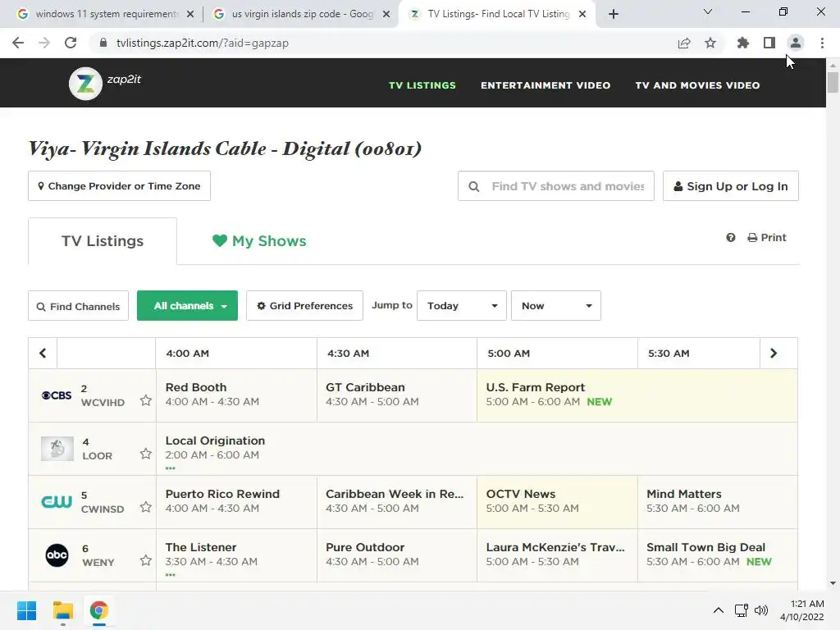Click the zap2it logo icon
This screenshot has width=840, height=630.
tap(85, 84)
